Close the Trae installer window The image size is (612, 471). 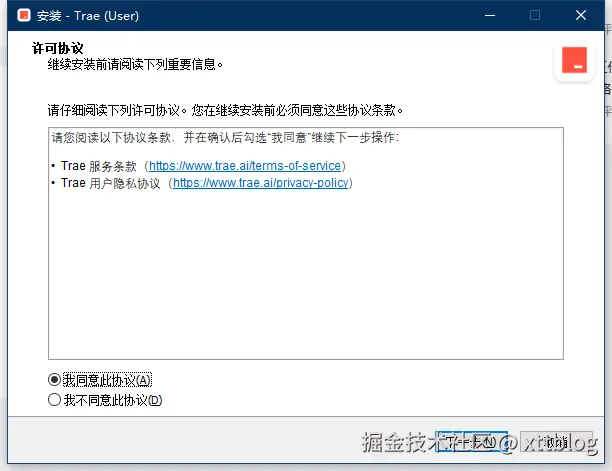point(581,16)
